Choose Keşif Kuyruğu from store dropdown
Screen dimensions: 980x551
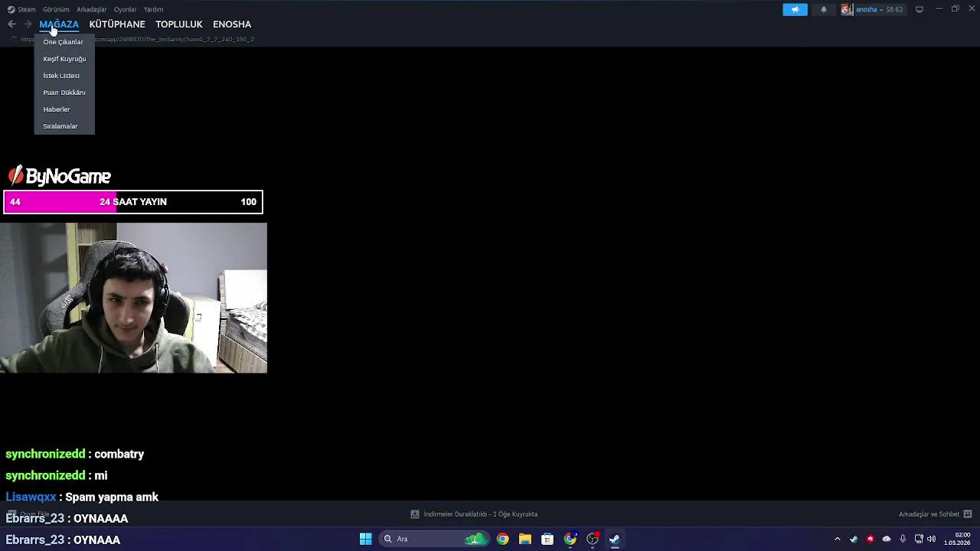coord(64,59)
